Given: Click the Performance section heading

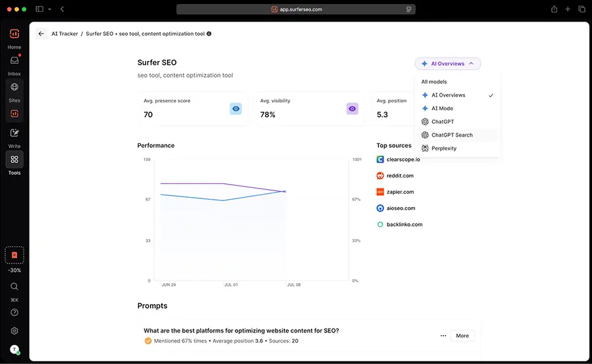Looking at the screenshot, I should pyautogui.click(x=156, y=146).
